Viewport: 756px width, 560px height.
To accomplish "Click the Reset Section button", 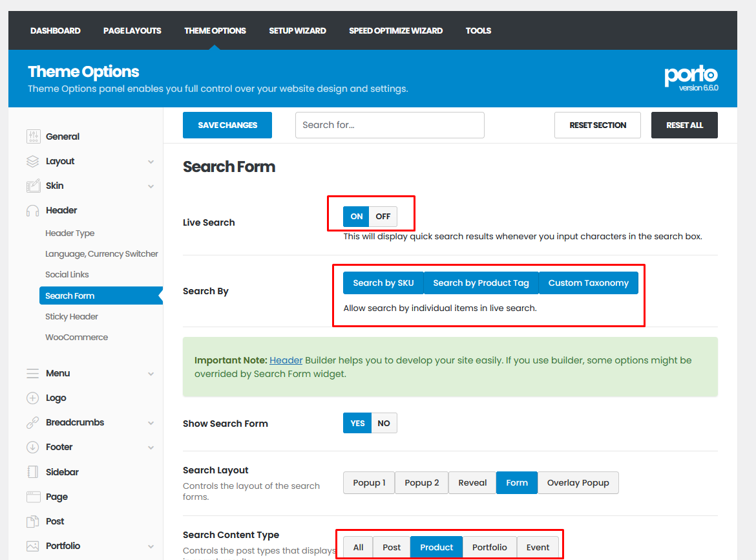I will coord(598,125).
